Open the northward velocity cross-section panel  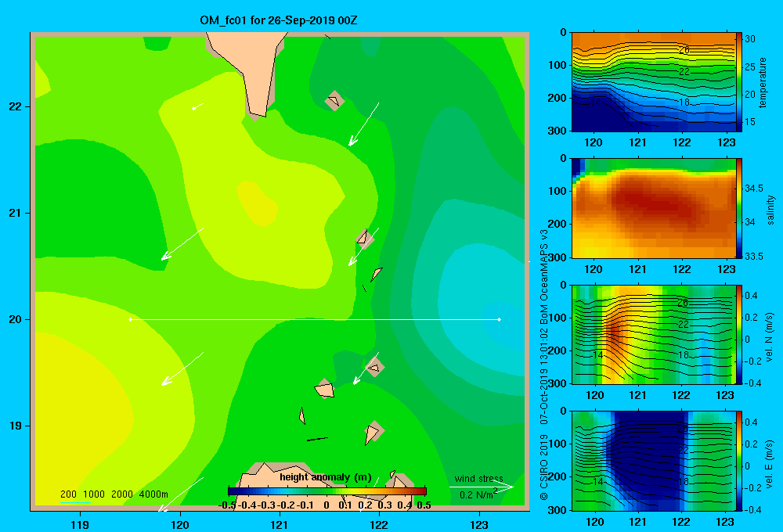[653, 334]
